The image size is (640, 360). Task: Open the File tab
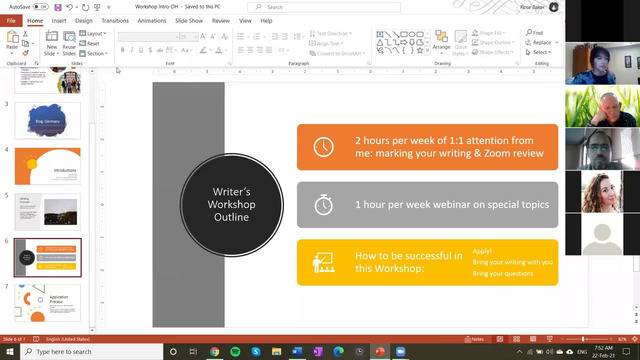[11, 20]
